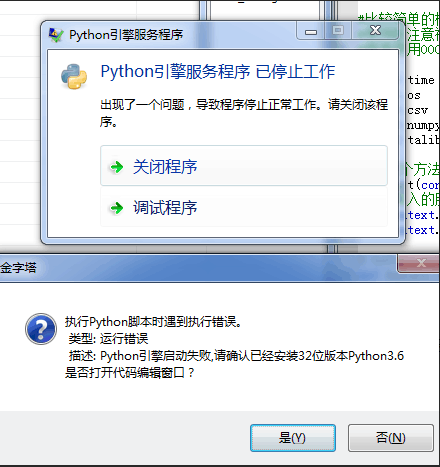Click the 金字塔 dialog title bar
Screen dimensions: 440x467
coord(198,268)
